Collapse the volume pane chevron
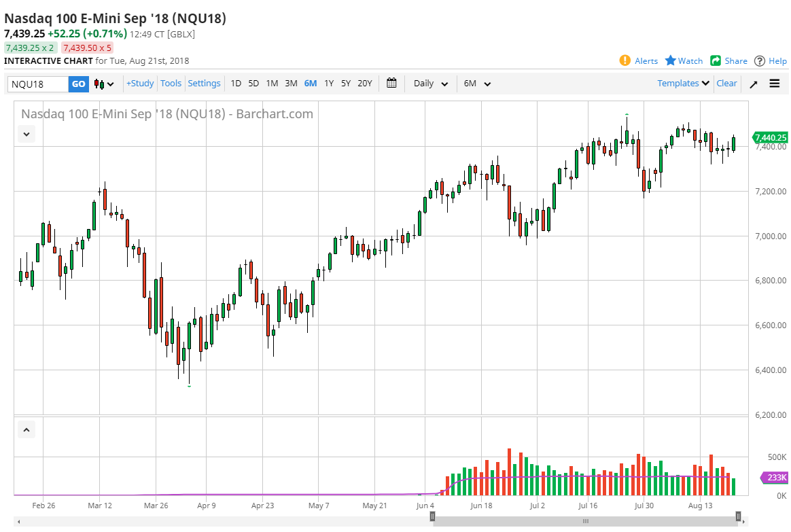 point(26,429)
